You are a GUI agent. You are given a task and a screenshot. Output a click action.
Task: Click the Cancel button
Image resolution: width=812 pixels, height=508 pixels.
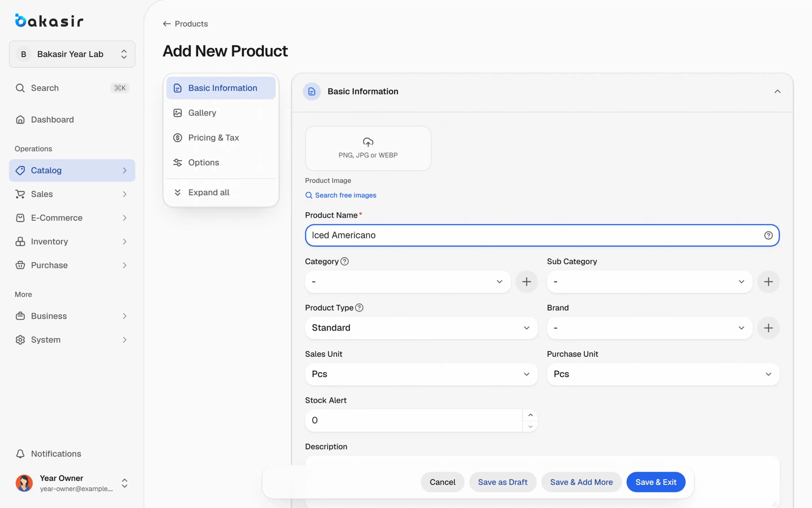point(442,482)
